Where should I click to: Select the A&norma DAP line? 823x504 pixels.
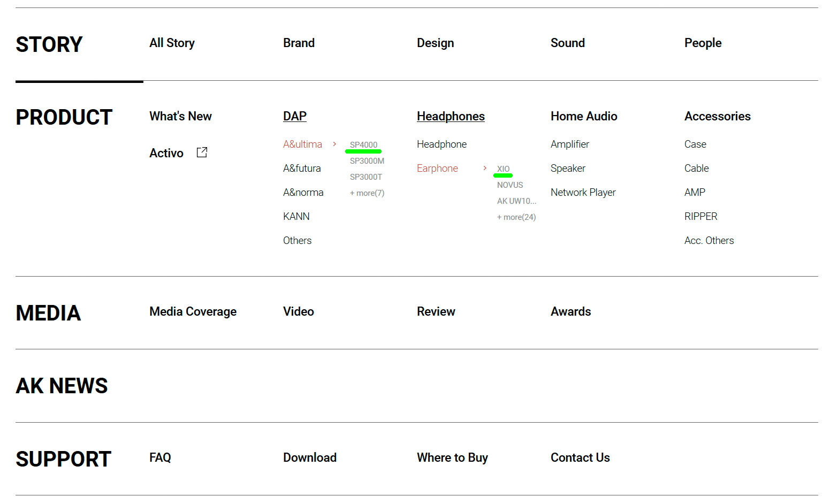click(x=303, y=192)
